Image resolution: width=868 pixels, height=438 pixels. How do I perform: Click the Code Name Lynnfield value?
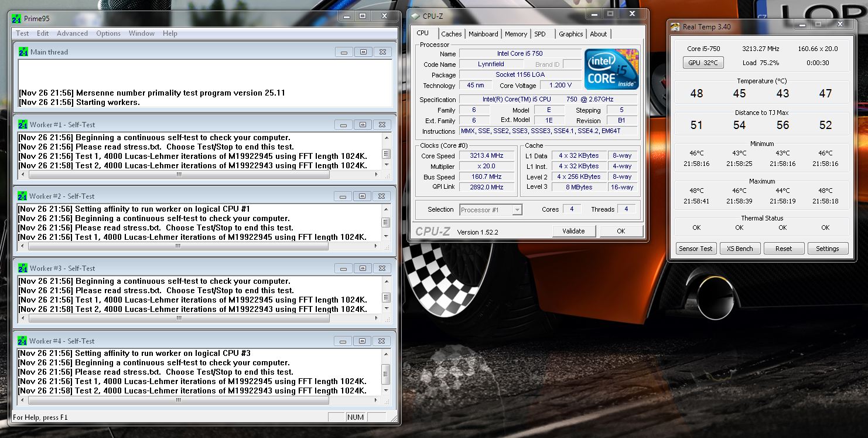491,64
